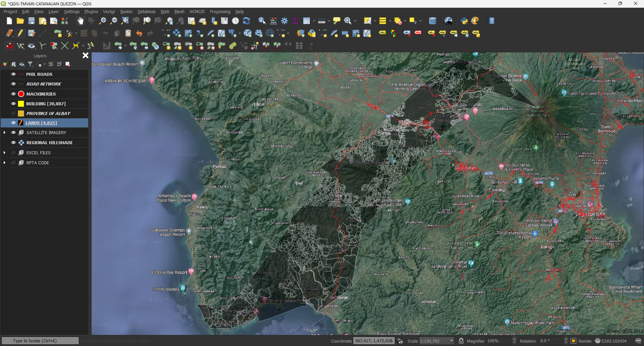Toggle the scale lock padlock
The image size is (644, 346).
pos(462,341)
